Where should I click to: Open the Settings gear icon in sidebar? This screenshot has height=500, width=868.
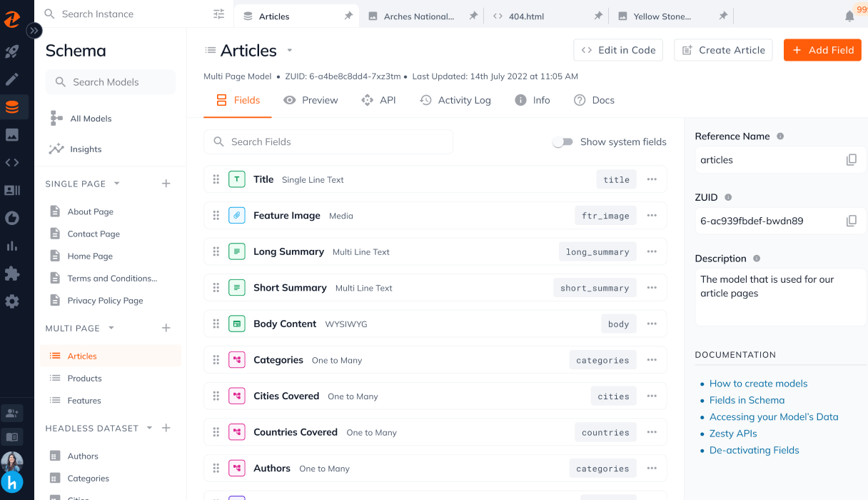[x=12, y=301]
